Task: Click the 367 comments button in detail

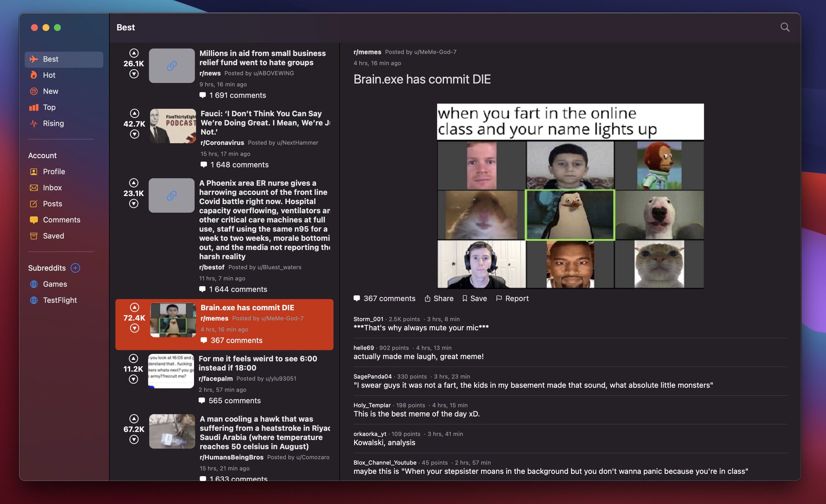Action: pyautogui.click(x=384, y=298)
